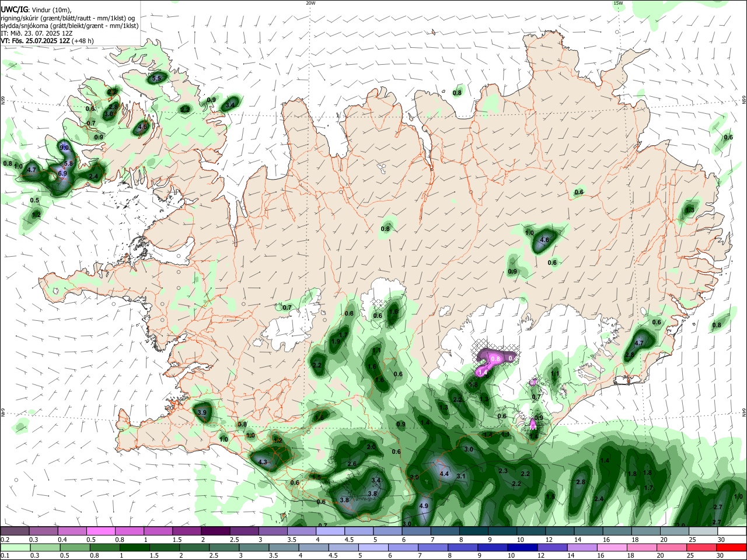Click the '(+48 h)' forecast offset text
The width and height of the screenshot is (747, 560).
point(83,41)
